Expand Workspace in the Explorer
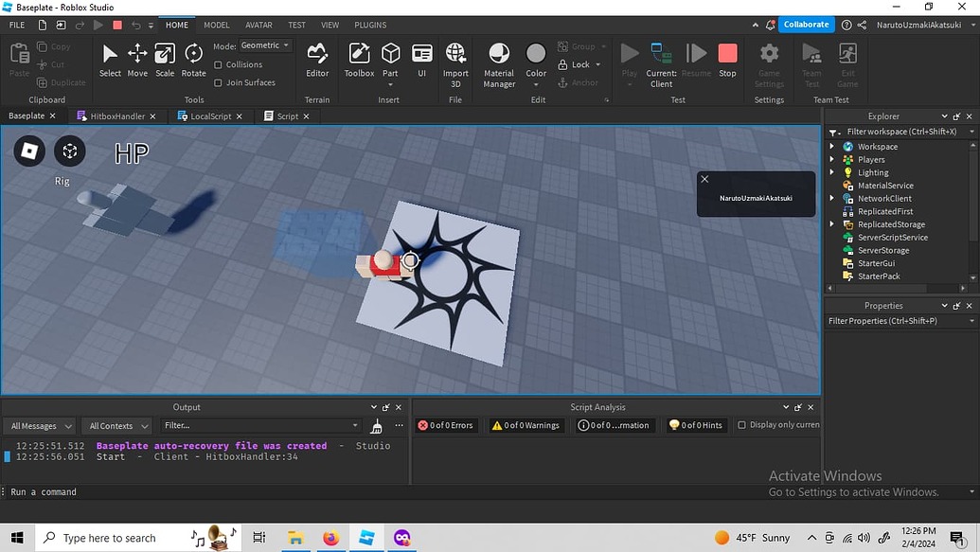The width and height of the screenshot is (980, 552). coord(832,146)
